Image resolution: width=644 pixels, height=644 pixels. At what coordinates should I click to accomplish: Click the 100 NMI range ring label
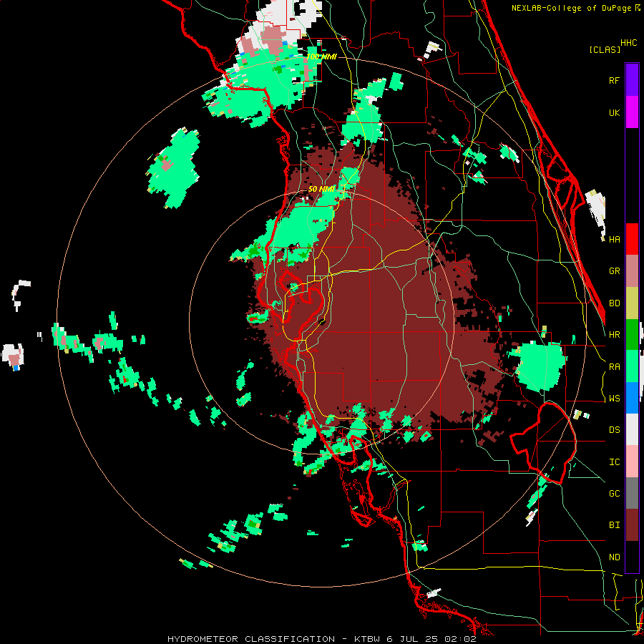click(x=321, y=57)
